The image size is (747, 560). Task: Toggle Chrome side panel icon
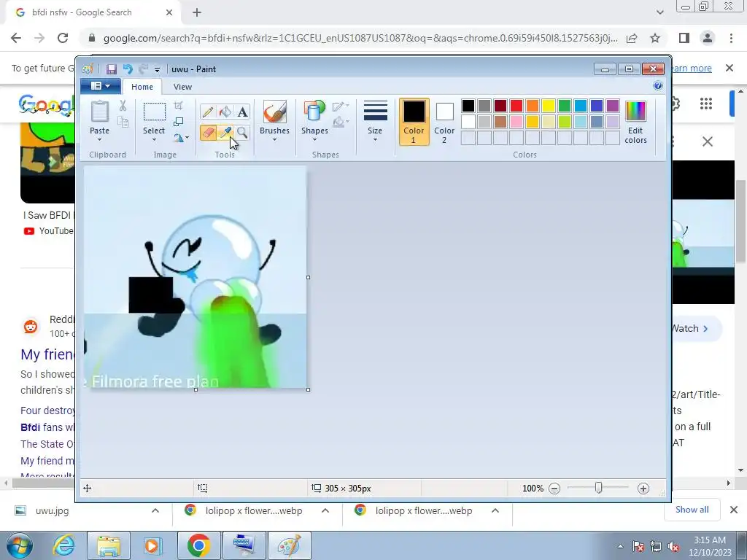click(684, 38)
